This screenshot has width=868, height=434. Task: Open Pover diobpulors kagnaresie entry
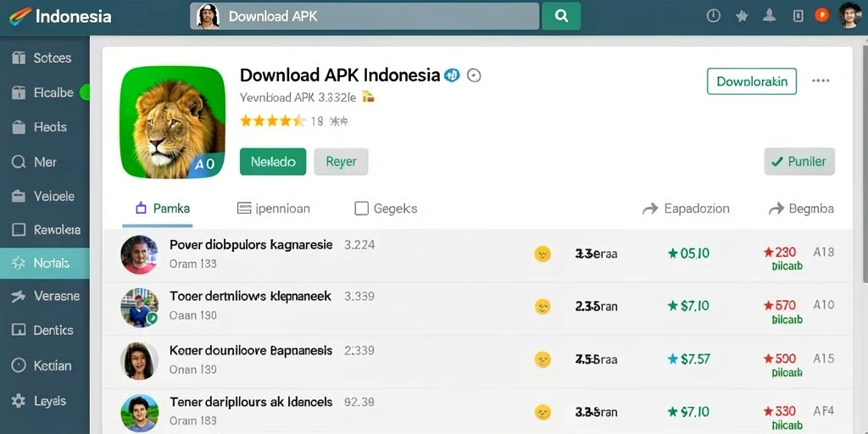pyautogui.click(x=251, y=244)
